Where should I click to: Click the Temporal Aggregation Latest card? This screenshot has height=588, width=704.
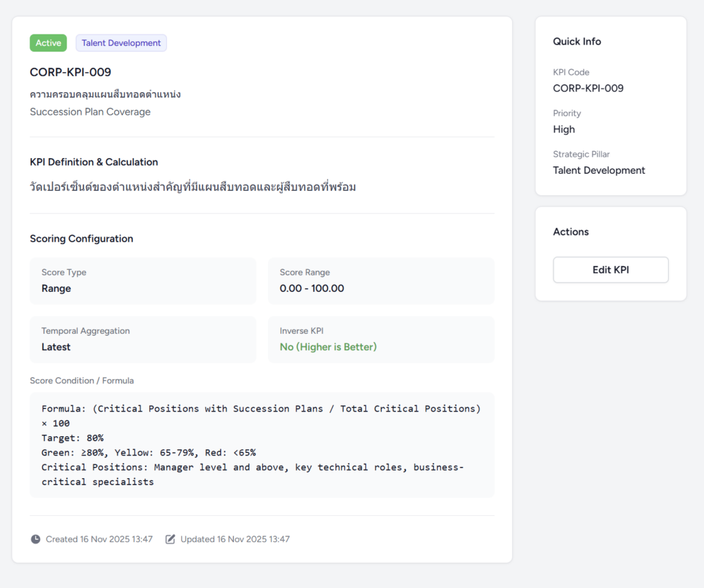(142, 339)
